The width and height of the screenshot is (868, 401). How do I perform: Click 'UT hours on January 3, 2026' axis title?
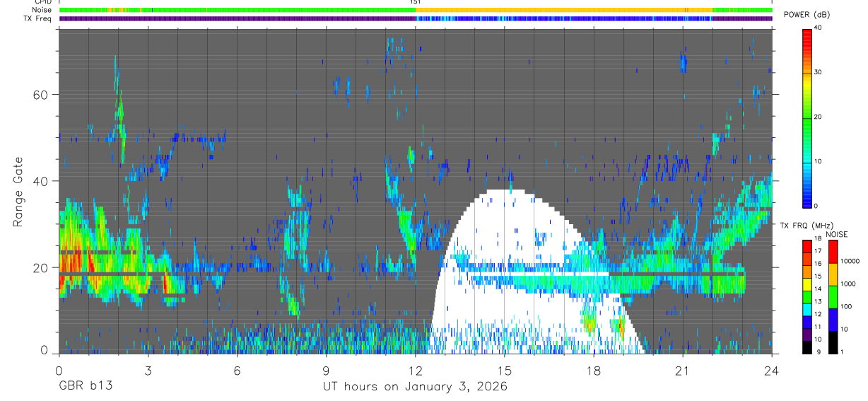click(x=415, y=387)
